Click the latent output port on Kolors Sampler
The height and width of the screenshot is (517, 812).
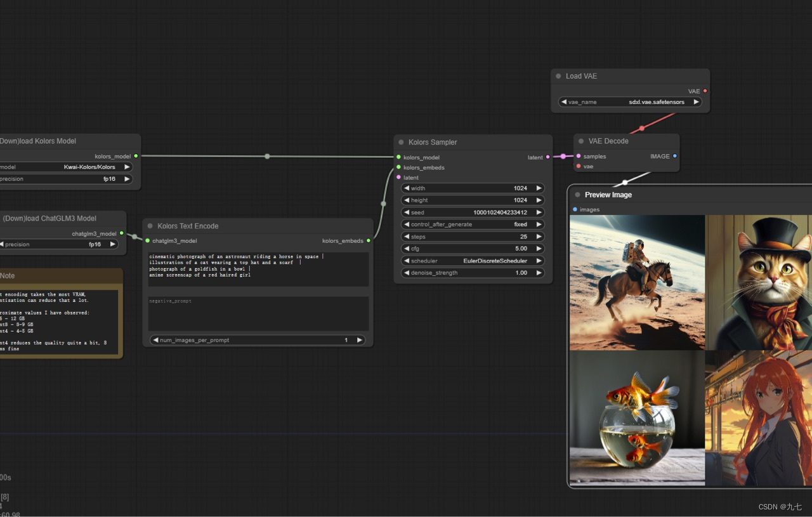[x=548, y=157]
